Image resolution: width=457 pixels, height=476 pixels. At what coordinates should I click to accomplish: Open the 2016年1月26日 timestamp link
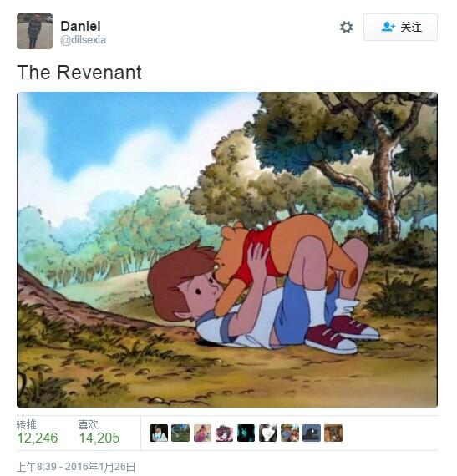[x=76, y=467]
